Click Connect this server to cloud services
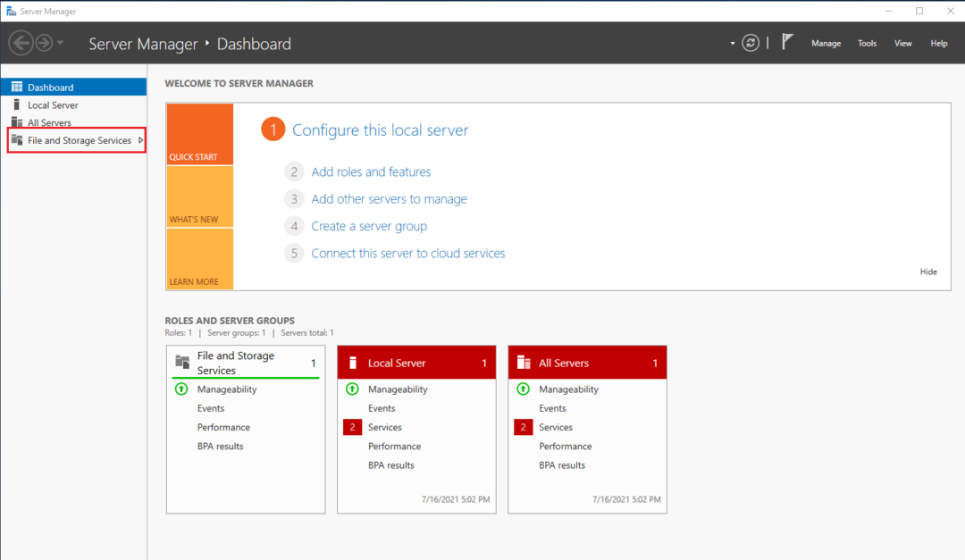This screenshot has height=560, width=965. (407, 254)
